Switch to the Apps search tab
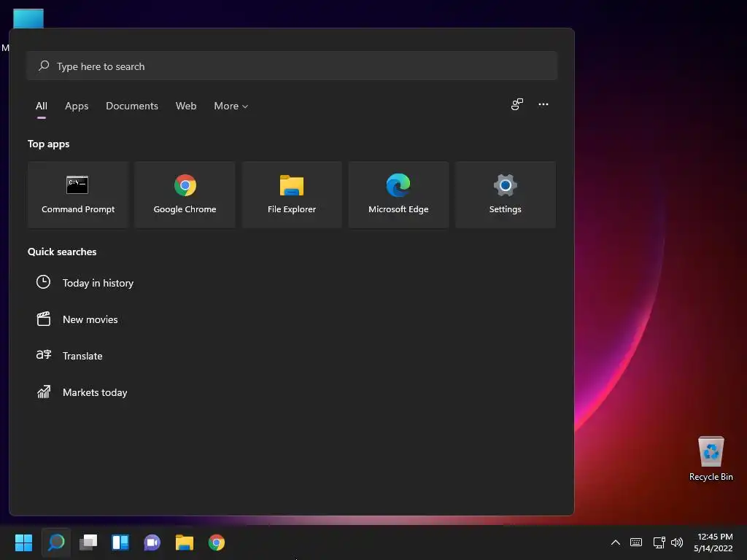This screenshot has width=747, height=560. tap(77, 106)
